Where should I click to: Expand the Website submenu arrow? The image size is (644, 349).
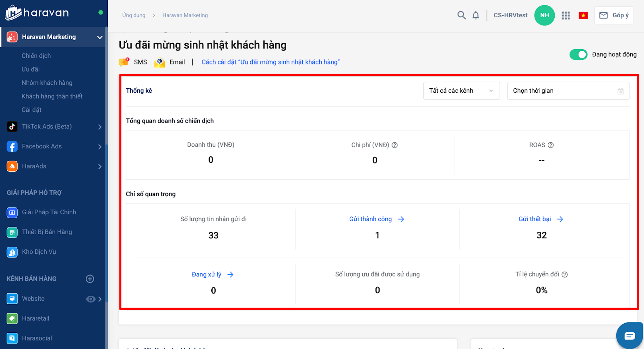[100, 299]
